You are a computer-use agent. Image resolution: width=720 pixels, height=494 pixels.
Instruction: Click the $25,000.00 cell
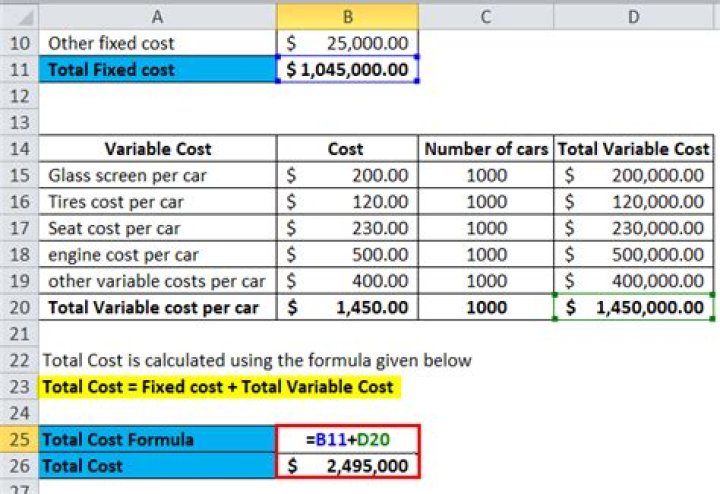(x=348, y=43)
